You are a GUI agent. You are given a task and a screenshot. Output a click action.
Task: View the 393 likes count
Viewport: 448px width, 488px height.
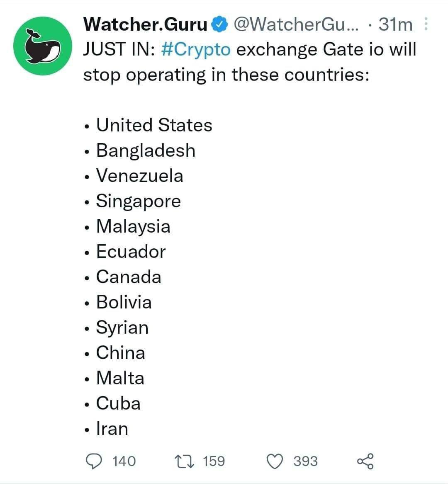pyautogui.click(x=305, y=461)
